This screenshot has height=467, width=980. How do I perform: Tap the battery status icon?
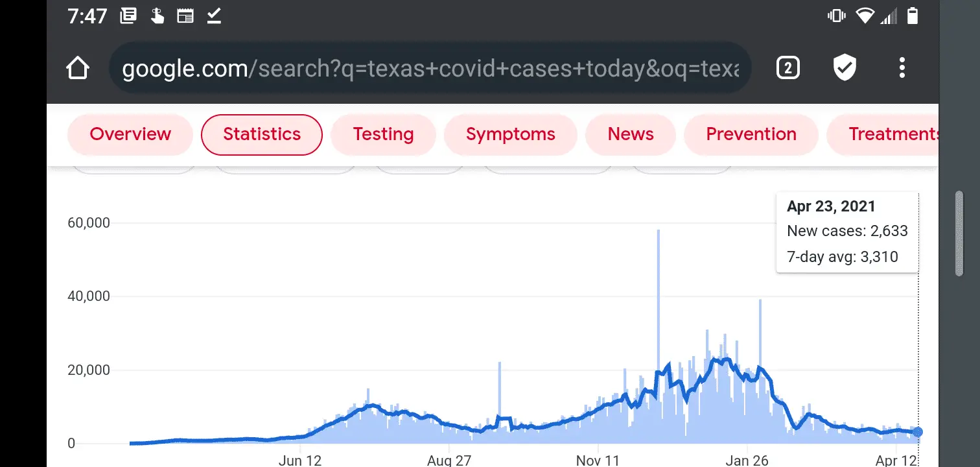[913, 16]
